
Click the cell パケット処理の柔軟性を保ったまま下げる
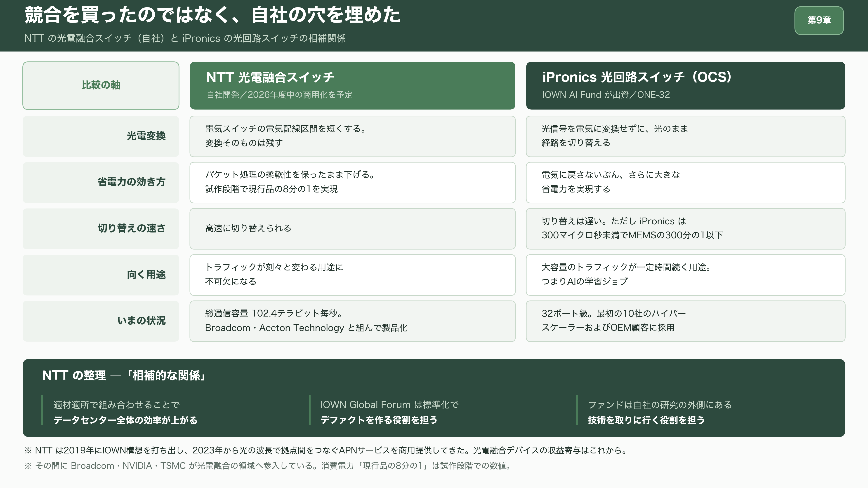click(x=352, y=182)
